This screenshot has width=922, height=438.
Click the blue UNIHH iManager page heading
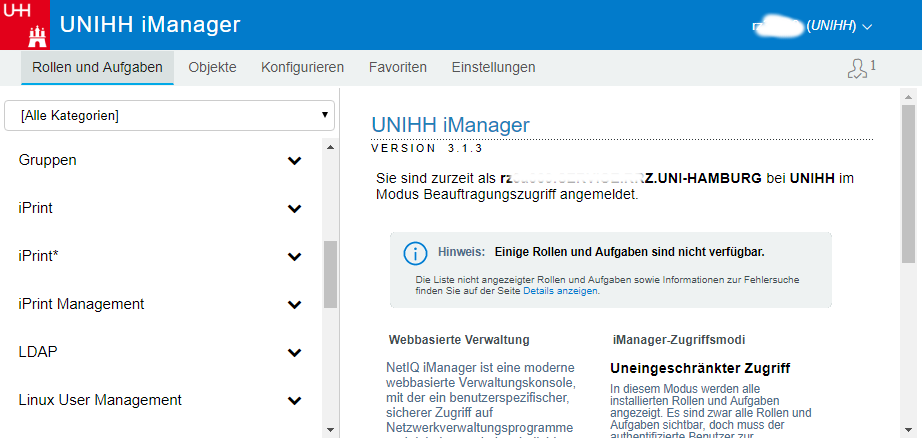[450, 125]
